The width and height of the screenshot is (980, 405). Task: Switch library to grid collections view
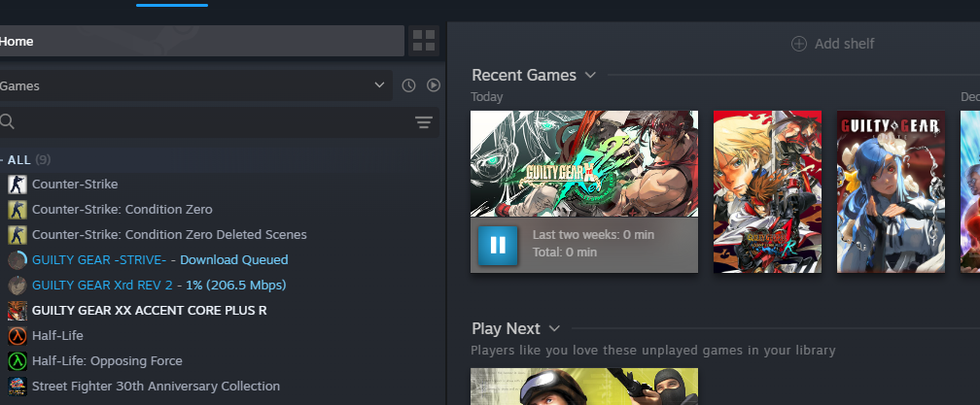click(x=424, y=41)
